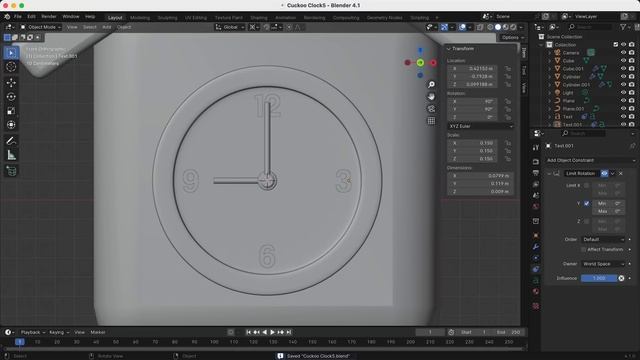Open the Render menu
This screenshot has height=360, width=640.
click(x=49, y=17)
